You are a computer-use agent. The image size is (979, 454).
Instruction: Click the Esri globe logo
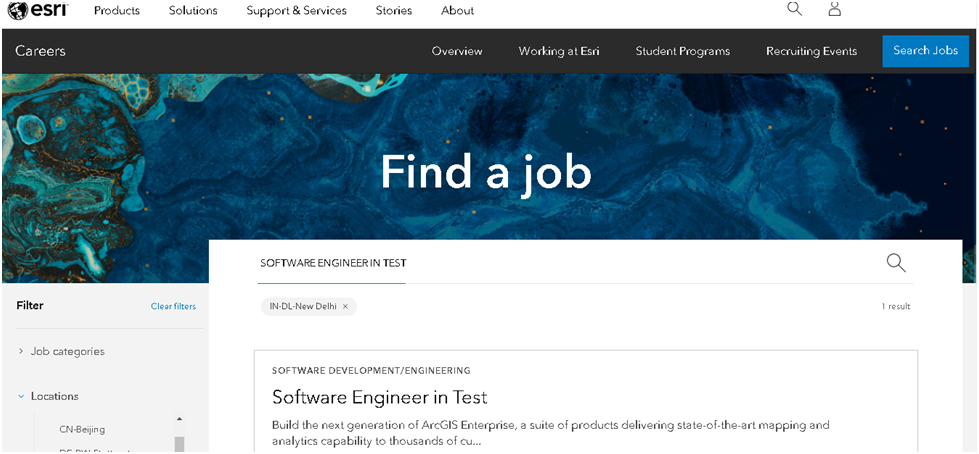[x=37, y=10]
